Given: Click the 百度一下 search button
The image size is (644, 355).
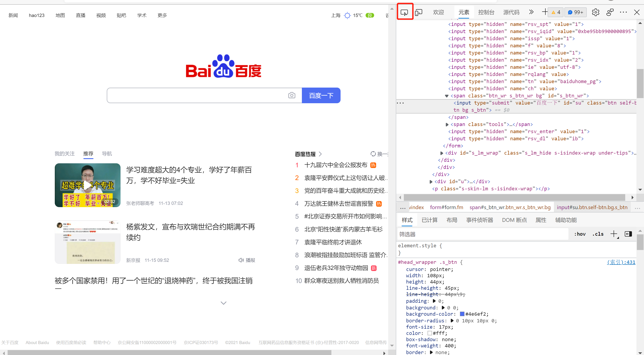Looking at the screenshot, I should point(321,95).
